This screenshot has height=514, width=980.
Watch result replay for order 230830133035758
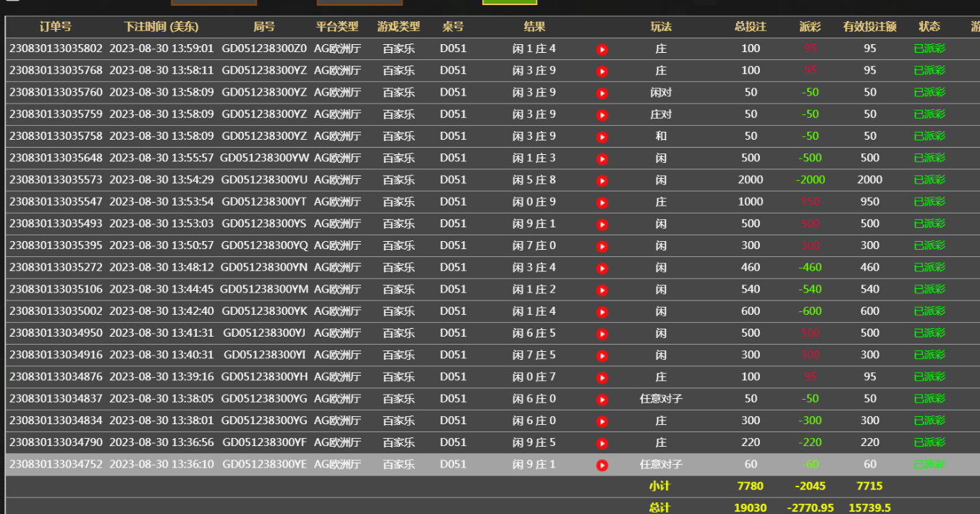[602, 137]
